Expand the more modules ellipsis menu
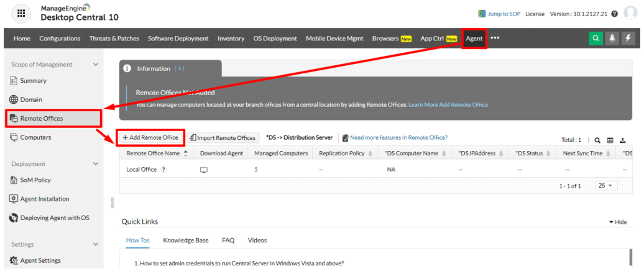Viewport: 644px width, 271px height. (495, 38)
